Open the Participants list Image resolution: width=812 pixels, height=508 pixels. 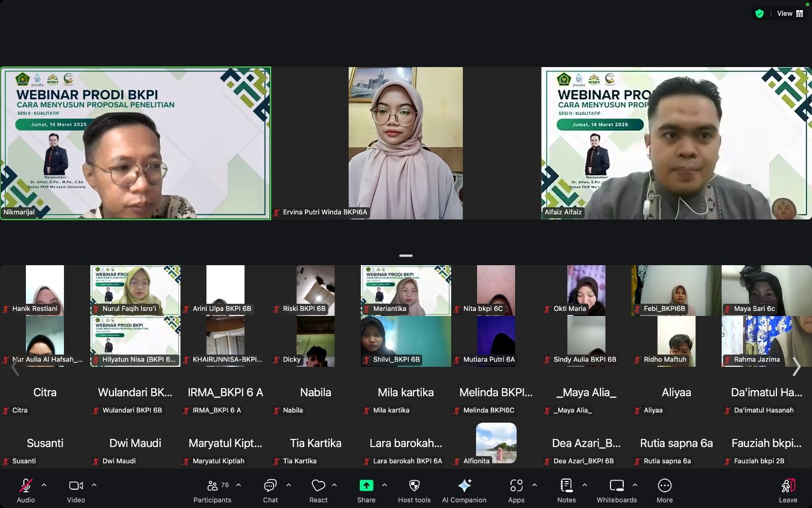pyautogui.click(x=212, y=489)
